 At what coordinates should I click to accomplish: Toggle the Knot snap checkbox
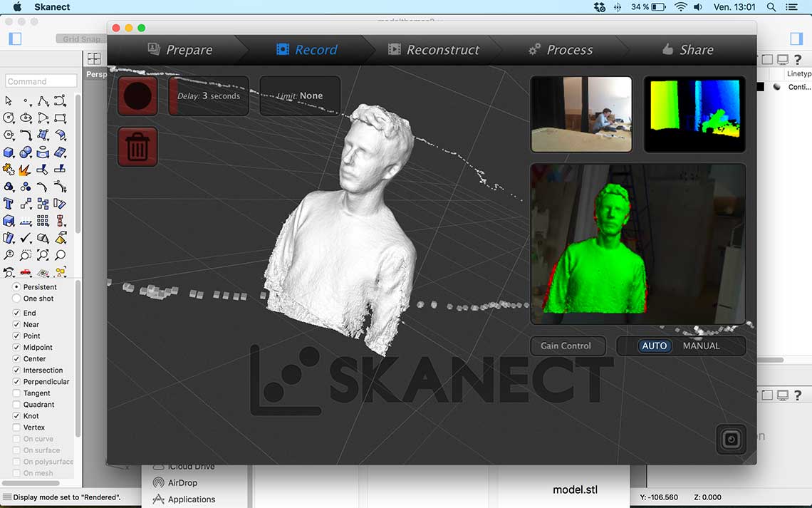coord(16,416)
